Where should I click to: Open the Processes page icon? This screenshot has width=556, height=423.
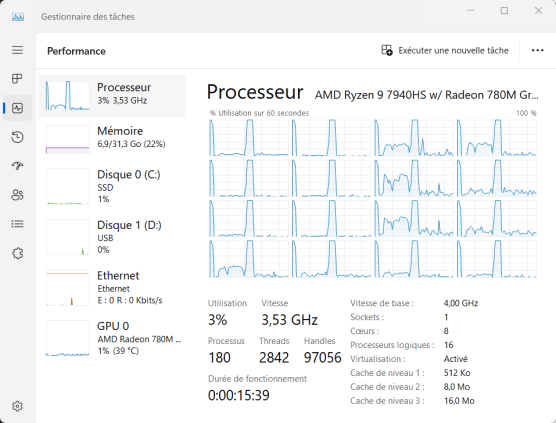pyautogui.click(x=17, y=79)
